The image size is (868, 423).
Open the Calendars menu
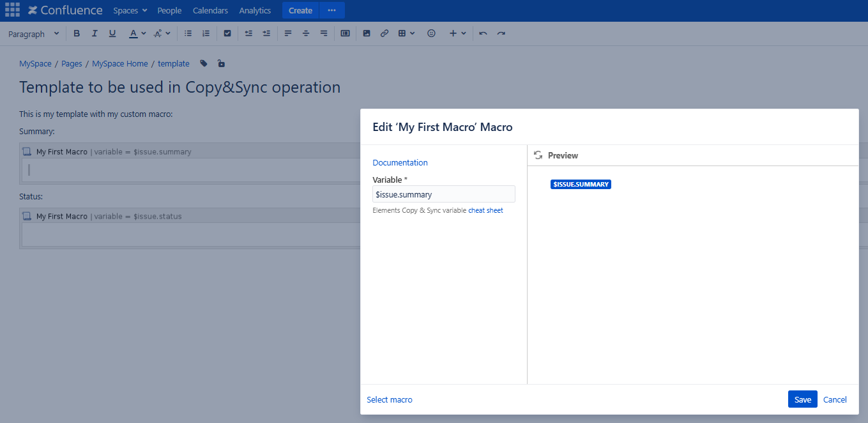coord(210,10)
